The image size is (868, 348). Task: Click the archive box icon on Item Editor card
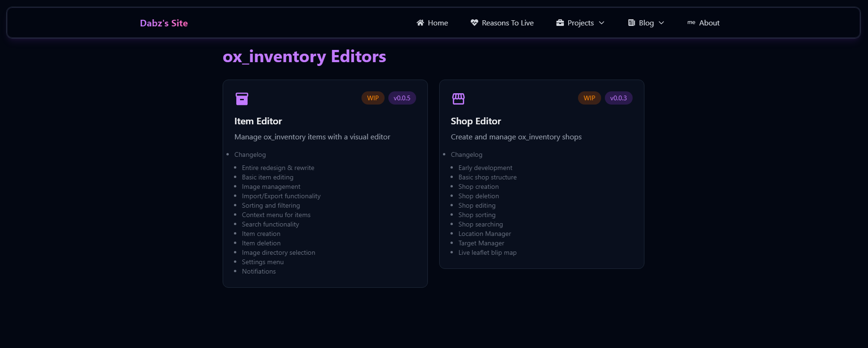click(242, 98)
